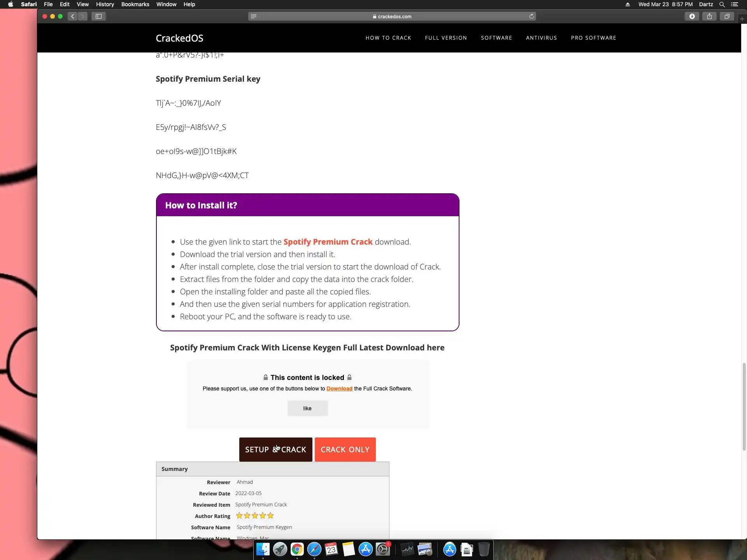
Task: Click Safari back navigation arrow
Action: coord(72,16)
